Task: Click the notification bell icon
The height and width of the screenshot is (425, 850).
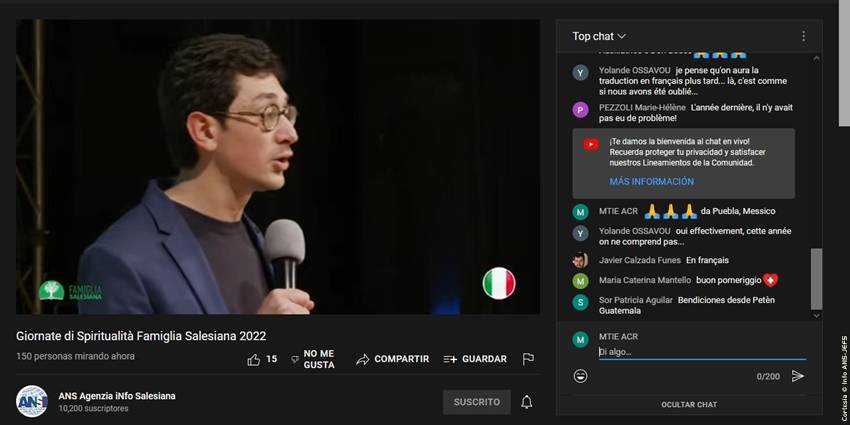Action: click(526, 402)
